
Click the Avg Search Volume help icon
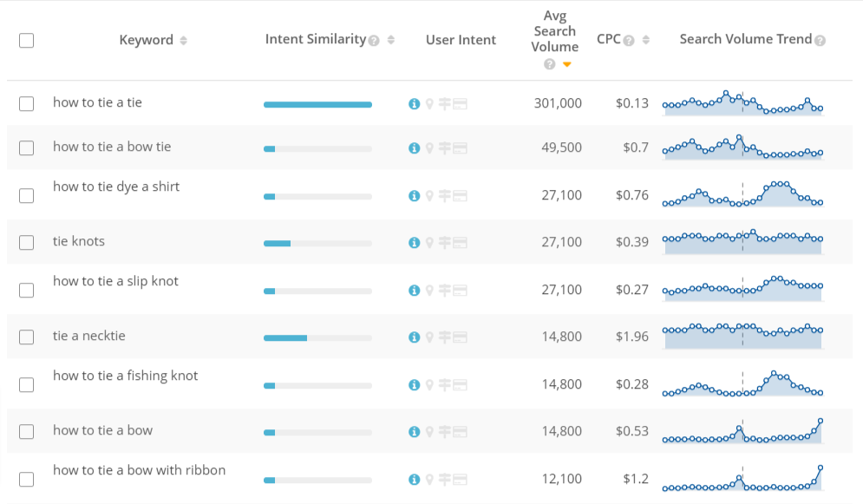point(549,64)
